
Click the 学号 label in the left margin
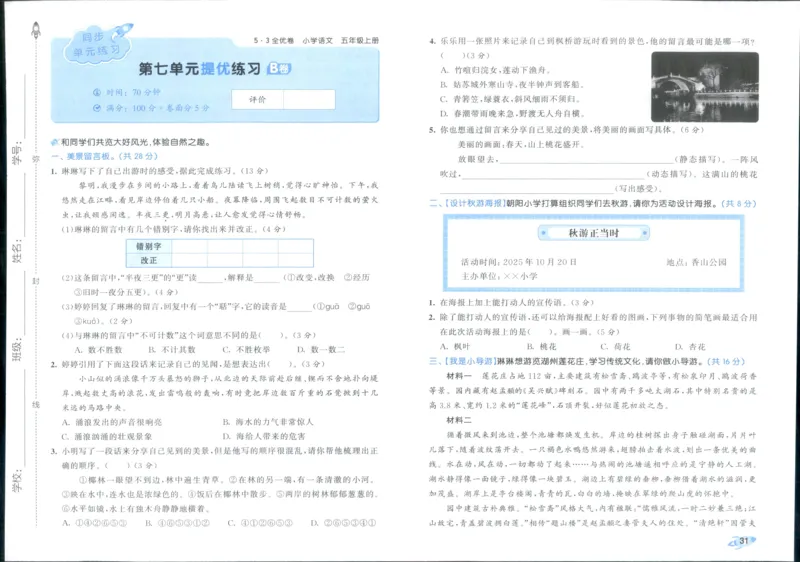(x=17, y=154)
